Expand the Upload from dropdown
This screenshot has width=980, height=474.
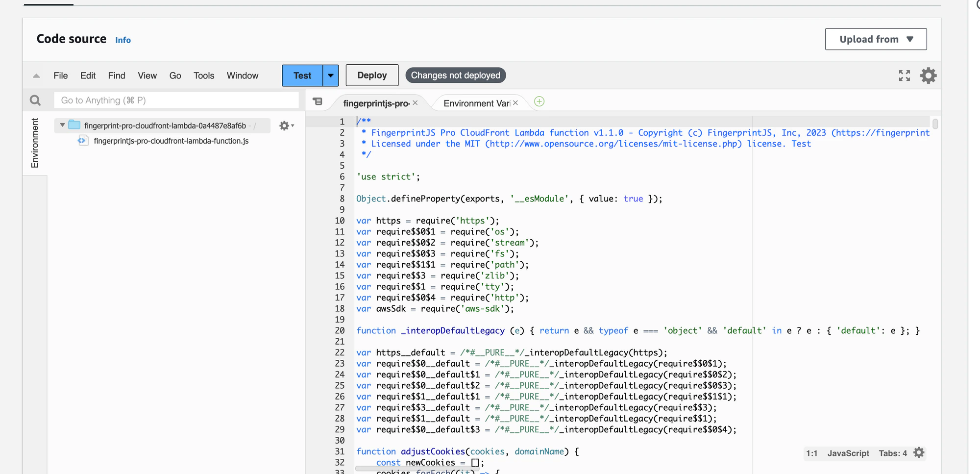tap(876, 39)
